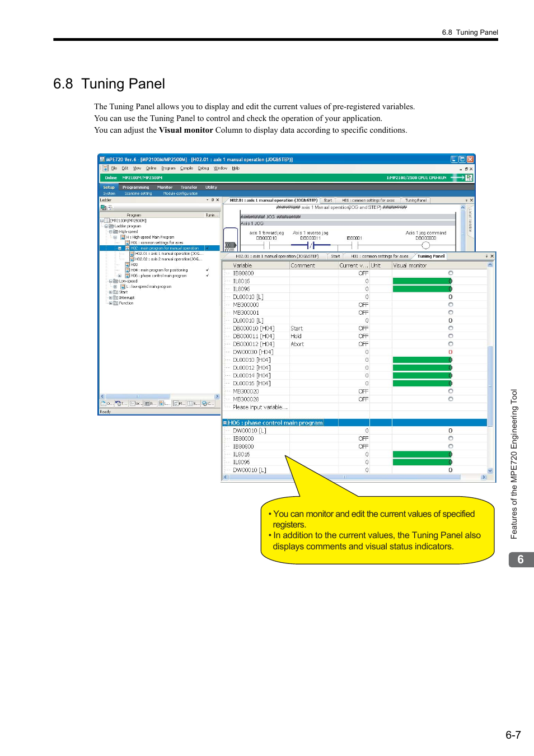Click the green visual monitor bar for IL8016
The width and height of the screenshot is (534, 756).
(x=421, y=281)
